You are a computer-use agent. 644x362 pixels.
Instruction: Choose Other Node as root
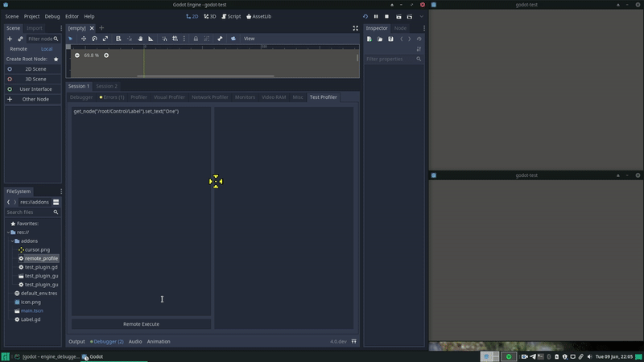(33, 99)
